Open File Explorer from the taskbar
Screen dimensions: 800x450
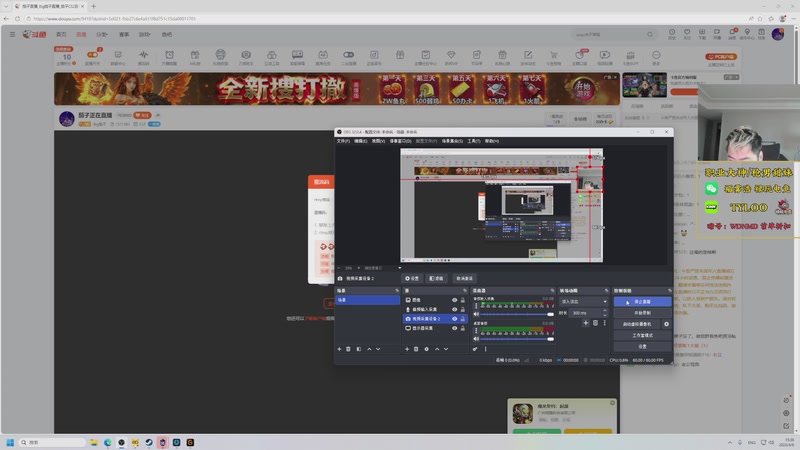94,442
